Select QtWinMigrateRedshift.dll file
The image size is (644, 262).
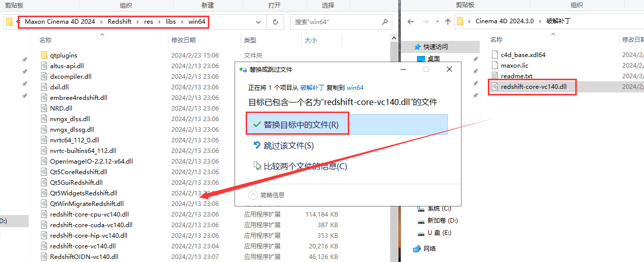pos(87,204)
